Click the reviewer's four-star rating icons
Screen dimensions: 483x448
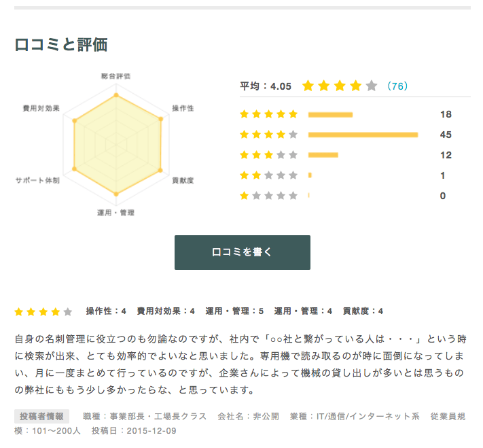(43, 312)
